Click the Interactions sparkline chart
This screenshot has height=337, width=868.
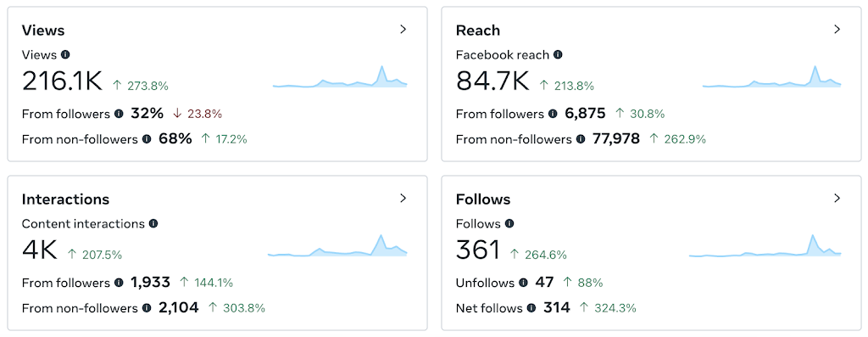[x=337, y=246]
